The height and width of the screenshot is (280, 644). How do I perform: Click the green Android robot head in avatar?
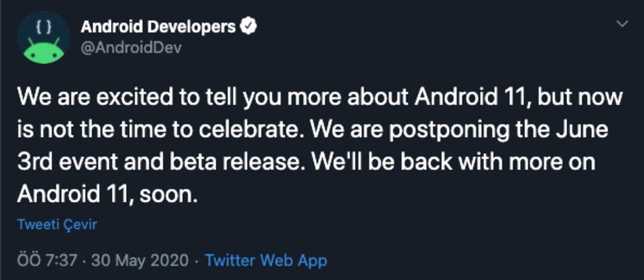click(43, 50)
